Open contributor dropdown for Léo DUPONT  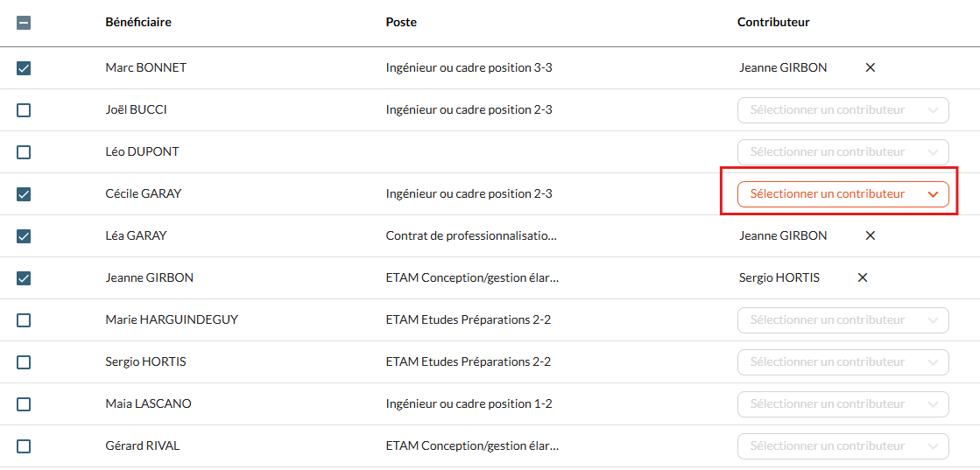coord(843,152)
